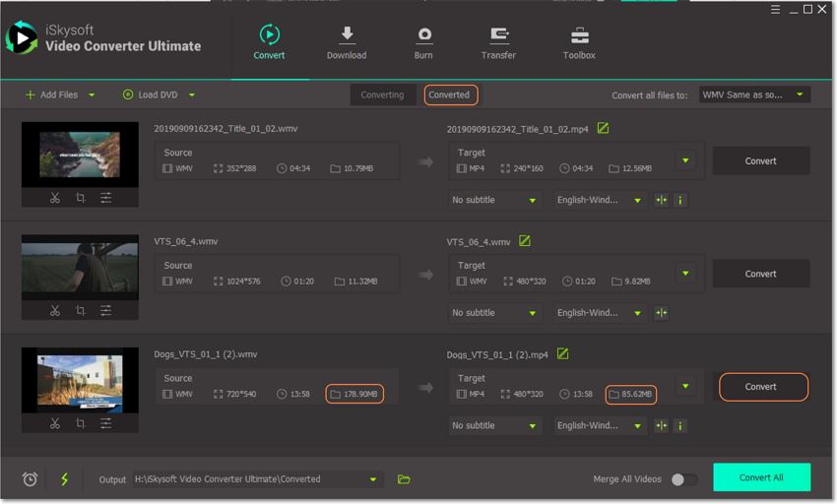Open the Output path dropdown
This screenshot has height=504, width=837.
pyautogui.click(x=373, y=479)
